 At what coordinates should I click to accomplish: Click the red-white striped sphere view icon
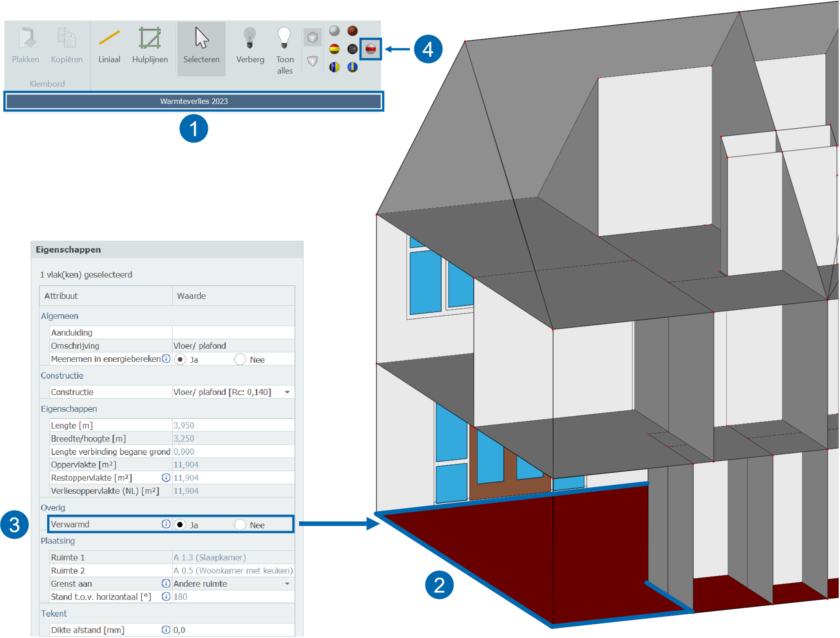371,49
